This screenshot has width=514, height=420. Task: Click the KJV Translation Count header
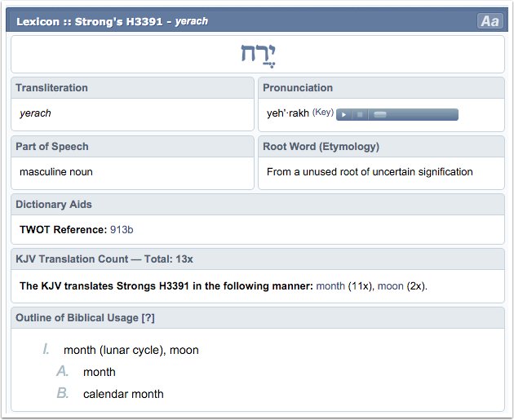coord(104,259)
